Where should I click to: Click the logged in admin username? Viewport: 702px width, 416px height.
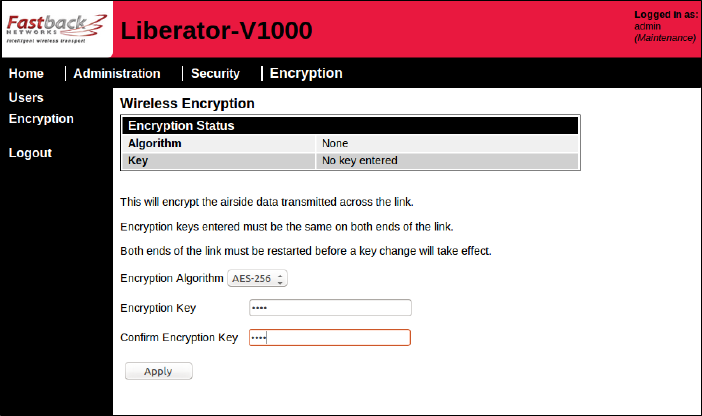[x=647, y=26]
